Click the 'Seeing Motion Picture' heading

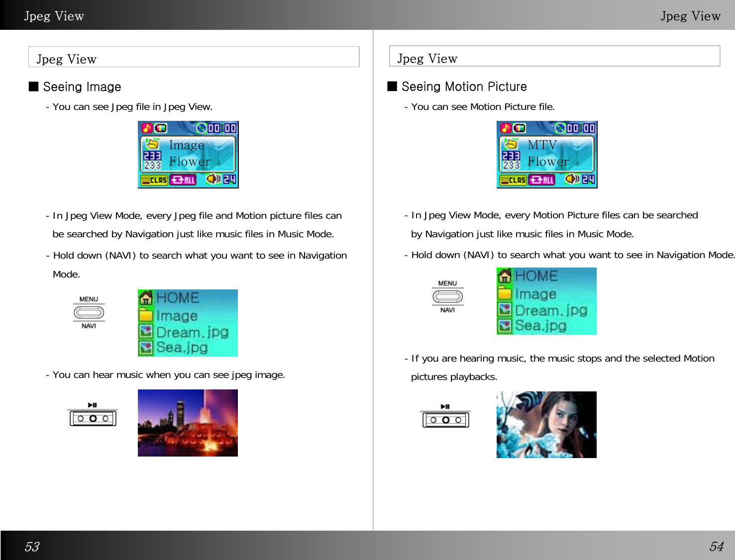pyautogui.click(x=464, y=87)
